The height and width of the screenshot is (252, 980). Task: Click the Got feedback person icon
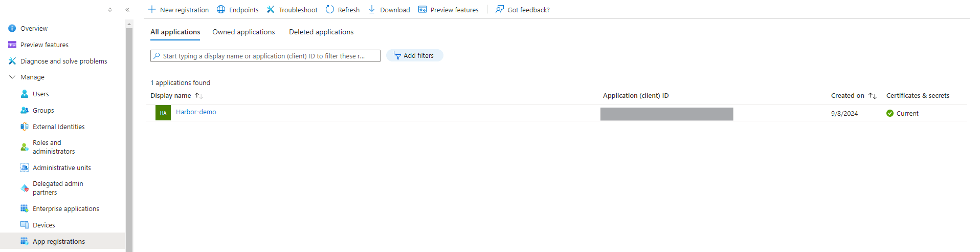[x=500, y=9]
